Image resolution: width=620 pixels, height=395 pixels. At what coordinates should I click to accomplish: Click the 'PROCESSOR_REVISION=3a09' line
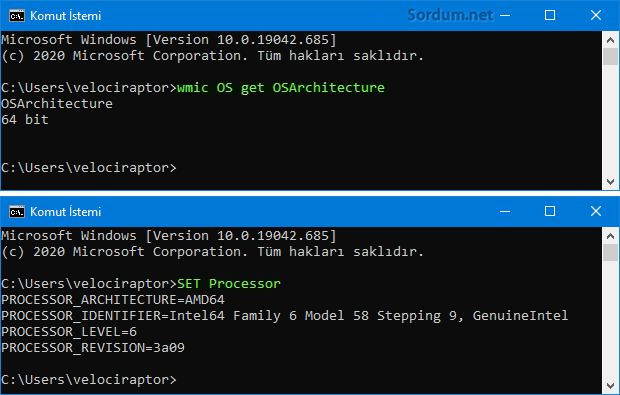click(93, 348)
